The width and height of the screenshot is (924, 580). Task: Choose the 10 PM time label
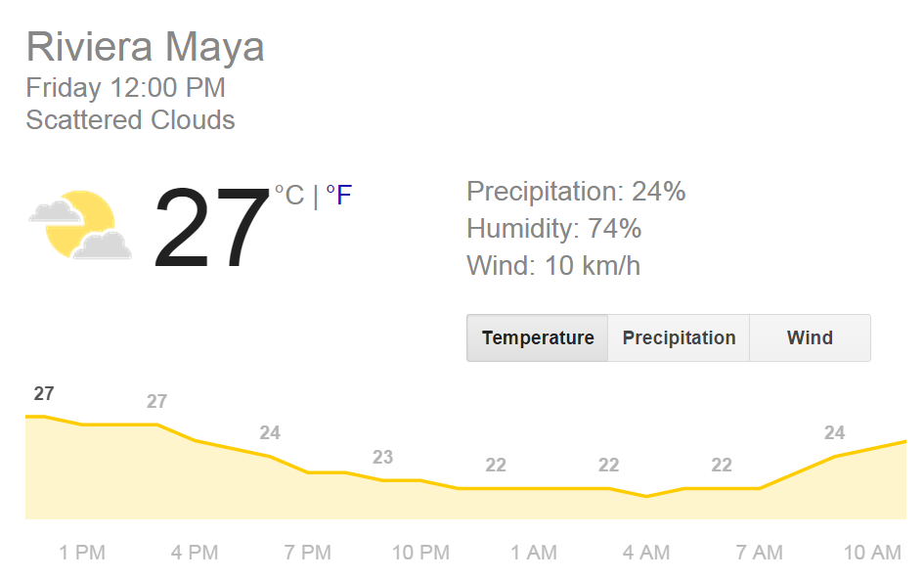(x=420, y=553)
